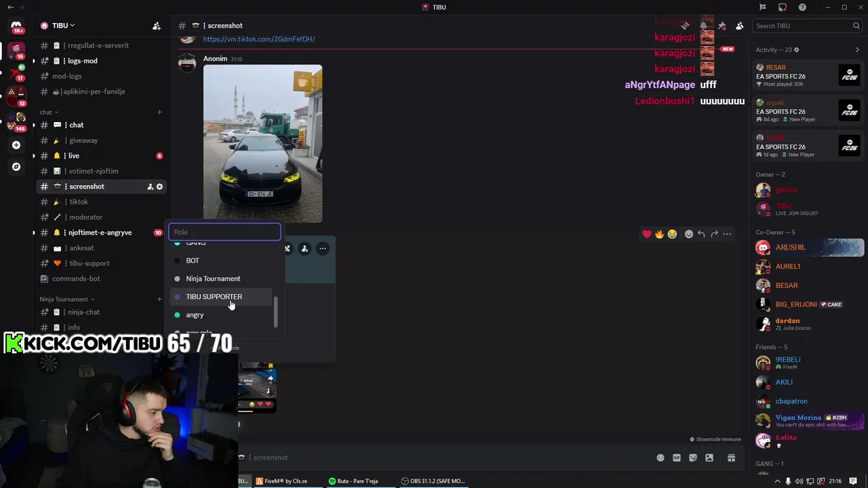Open sticker picker in message bar
The width and height of the screenshot is (868, 488).
coord(693,457)
